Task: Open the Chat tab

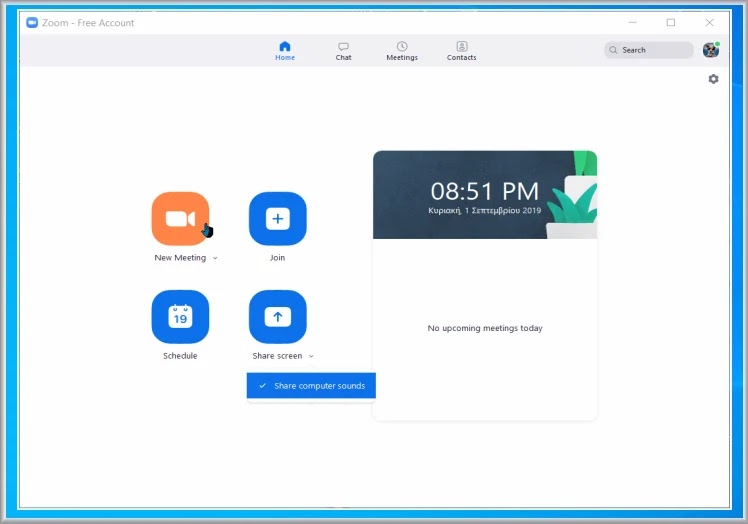Action: [343, 51]
